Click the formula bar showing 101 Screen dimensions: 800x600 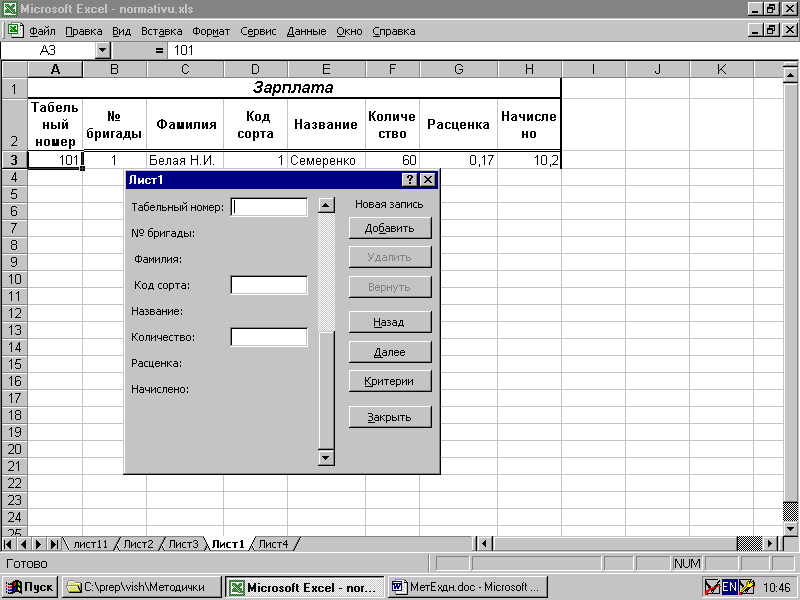point(482,50)
